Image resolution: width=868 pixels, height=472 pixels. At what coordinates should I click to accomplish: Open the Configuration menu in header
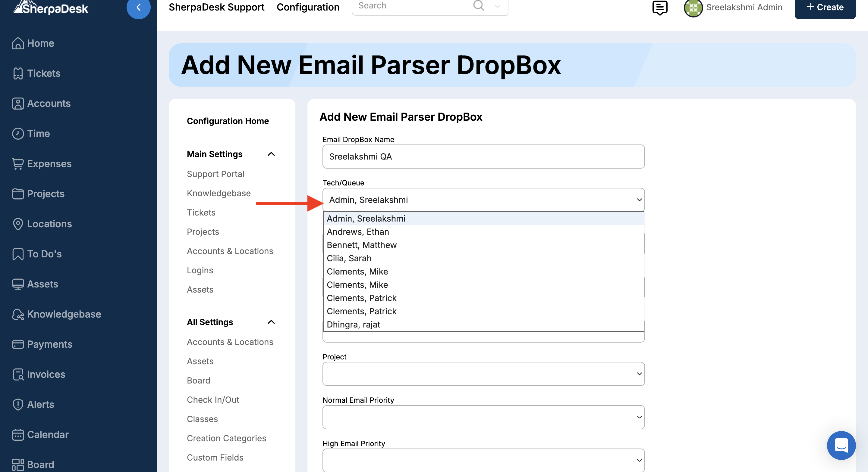(x=308, y=8)
